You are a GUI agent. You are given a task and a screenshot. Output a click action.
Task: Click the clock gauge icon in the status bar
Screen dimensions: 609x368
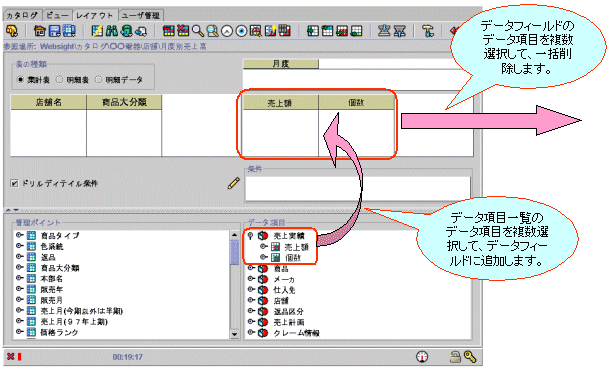[422, 357]
